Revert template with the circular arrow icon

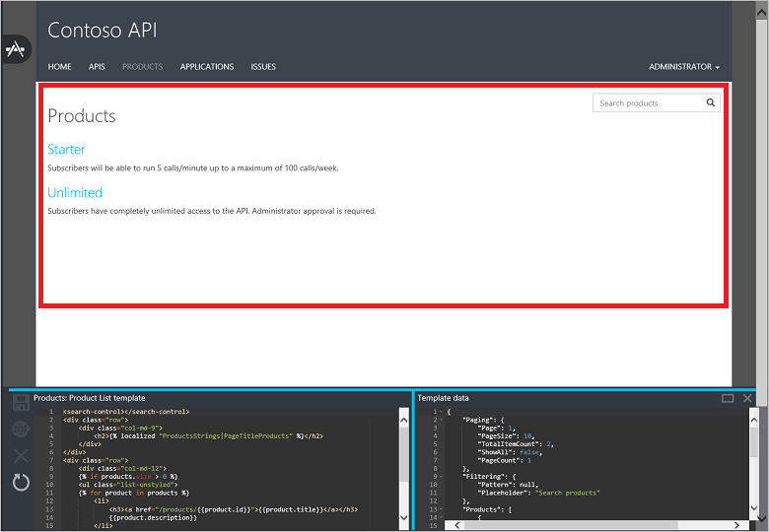[21, 483]
